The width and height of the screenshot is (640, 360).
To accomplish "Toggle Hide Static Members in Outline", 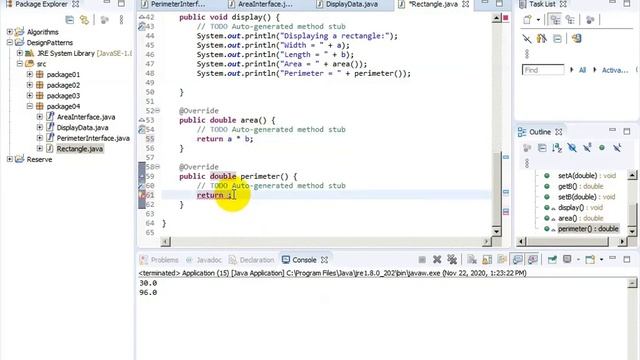I will (x=587, y=148).
